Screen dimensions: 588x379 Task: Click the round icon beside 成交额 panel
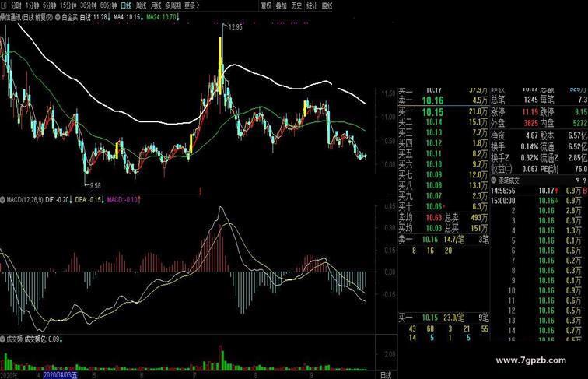2,339
